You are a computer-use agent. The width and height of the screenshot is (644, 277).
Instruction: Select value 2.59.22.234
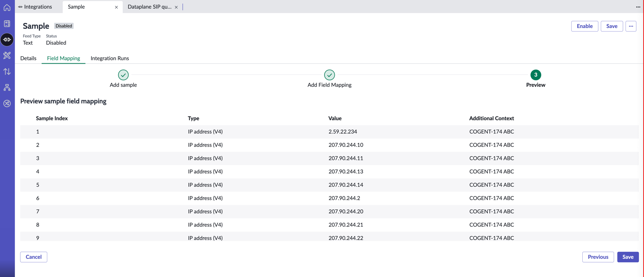pyautogui.click(x=343, y=132)
